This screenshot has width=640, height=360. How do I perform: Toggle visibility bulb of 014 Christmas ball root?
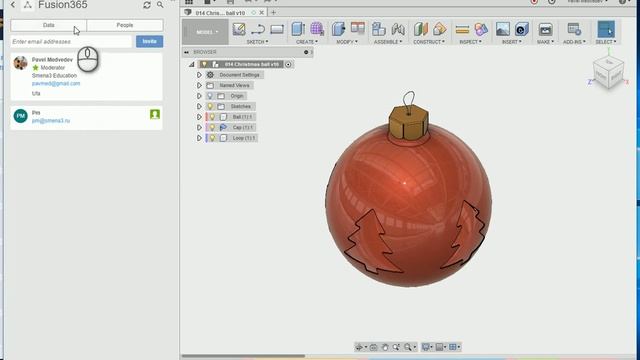[x=204, y=64]
